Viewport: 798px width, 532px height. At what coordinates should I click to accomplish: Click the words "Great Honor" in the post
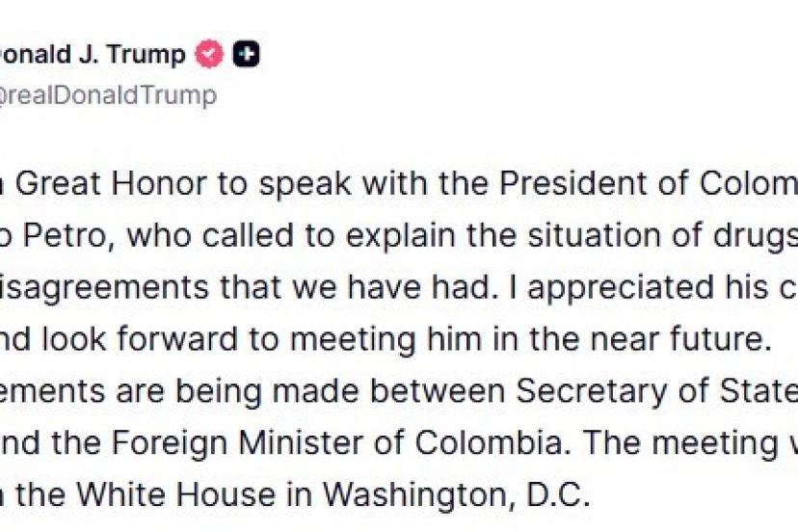click(115, 186)
